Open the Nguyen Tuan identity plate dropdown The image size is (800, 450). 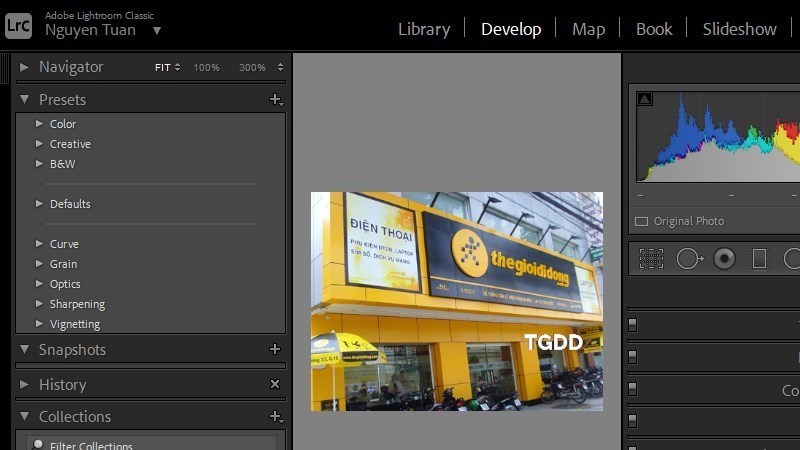pos(157,31)
